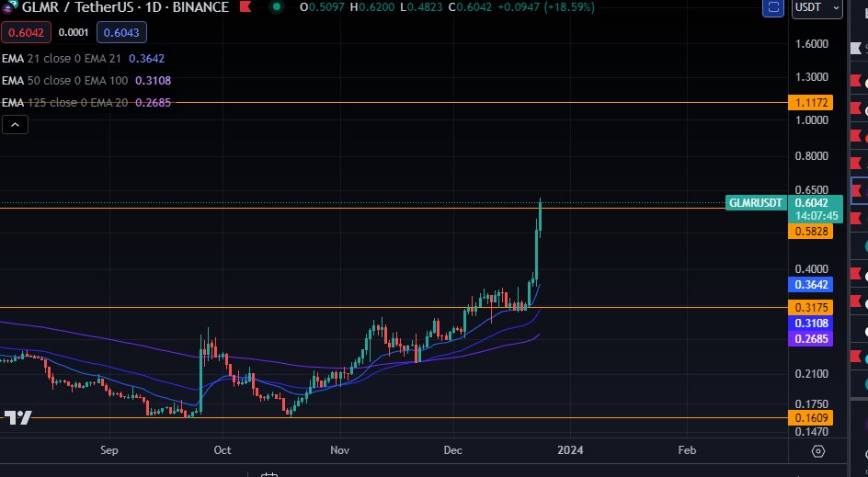Click the 1.0000 price axis label
Screen dimensions: 868x477
click(x=812, y=120)
